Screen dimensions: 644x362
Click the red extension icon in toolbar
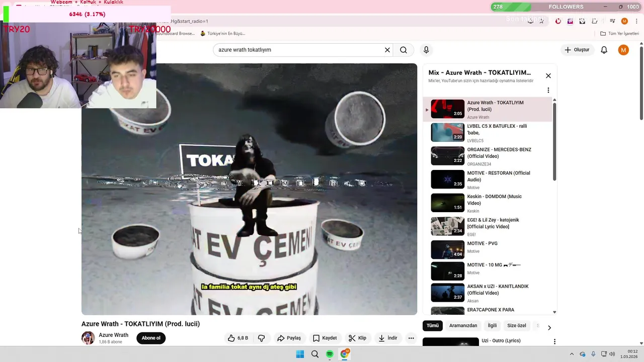(558, 21)
